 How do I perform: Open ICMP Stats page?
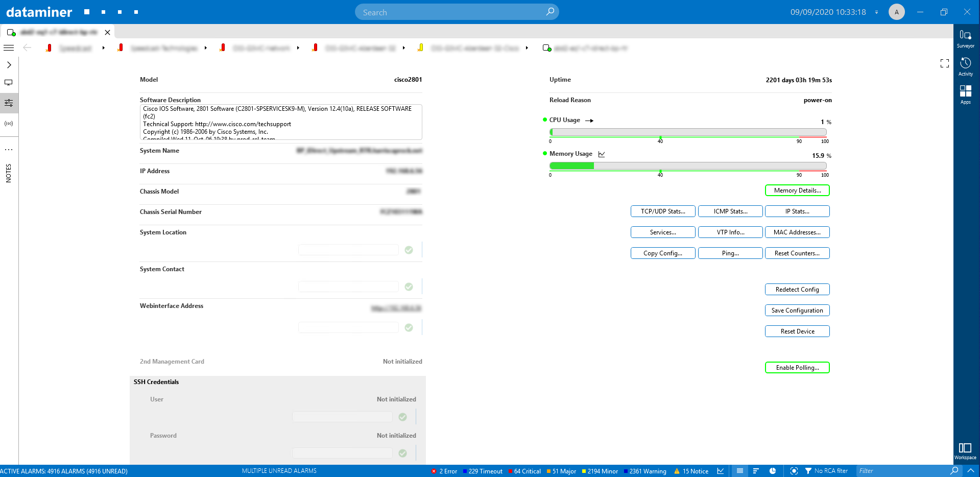point(730,211)
